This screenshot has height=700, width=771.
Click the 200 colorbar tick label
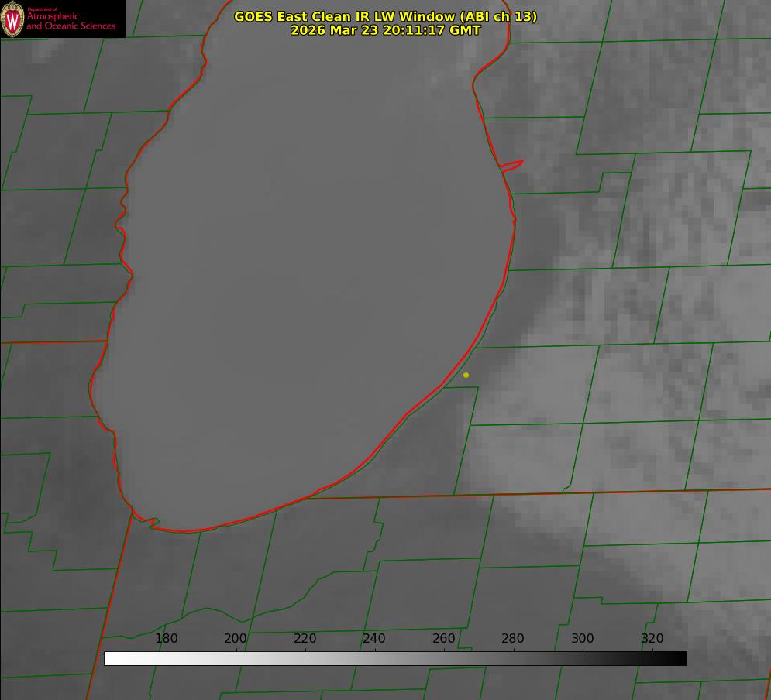[236, 638]
